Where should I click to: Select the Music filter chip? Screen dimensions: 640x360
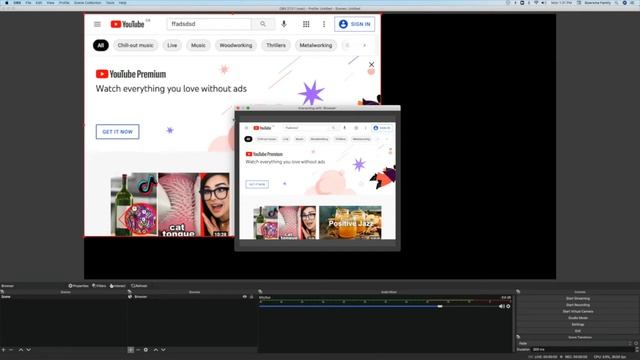198,45
